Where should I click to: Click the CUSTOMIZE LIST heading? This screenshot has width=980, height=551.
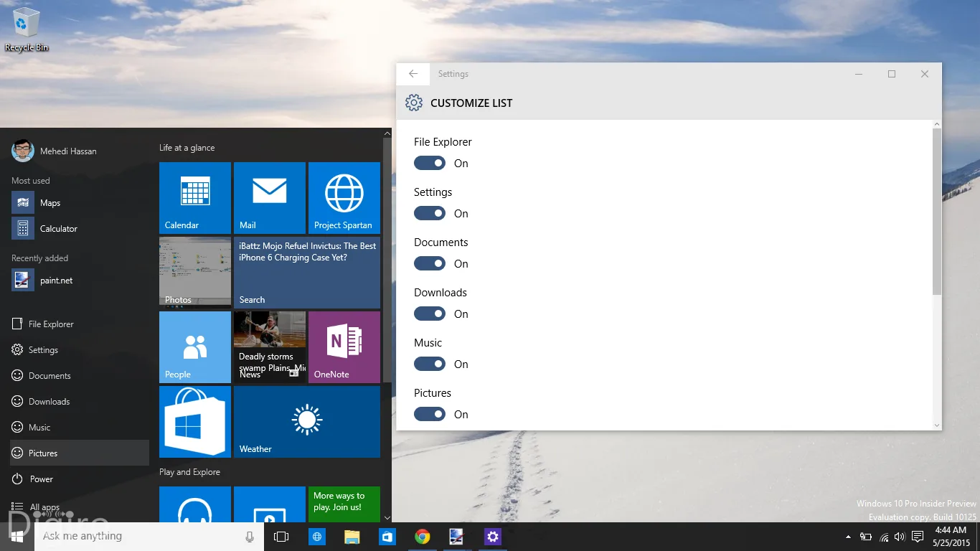click(x=471, y=103)
